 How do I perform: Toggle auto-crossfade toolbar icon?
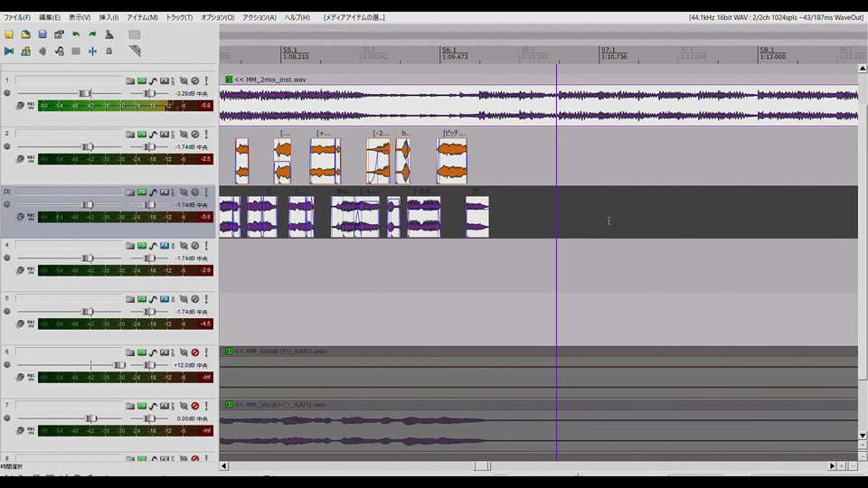[9, 51]
